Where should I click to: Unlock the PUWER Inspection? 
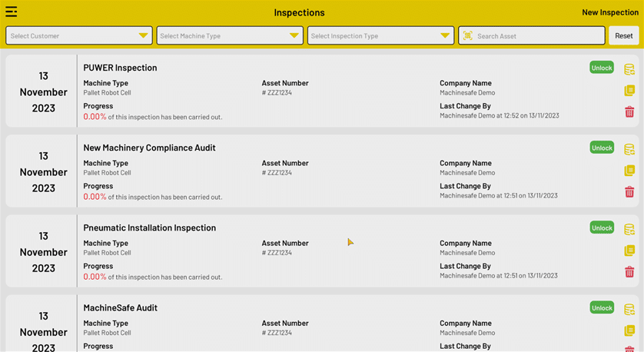602,68
